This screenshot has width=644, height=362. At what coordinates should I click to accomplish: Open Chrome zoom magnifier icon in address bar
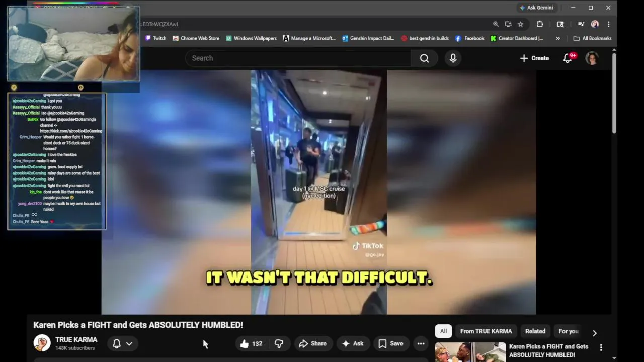[x=496, y=24]
